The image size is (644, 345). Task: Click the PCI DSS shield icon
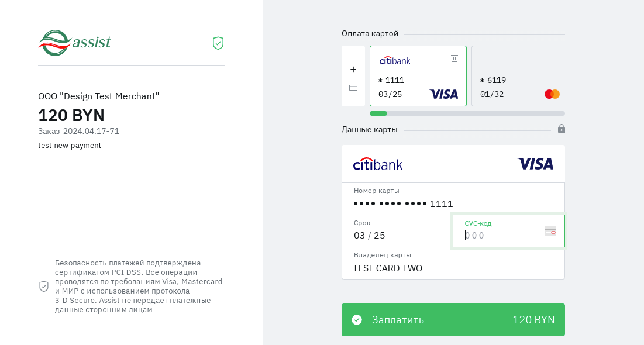tap(44, 287)
